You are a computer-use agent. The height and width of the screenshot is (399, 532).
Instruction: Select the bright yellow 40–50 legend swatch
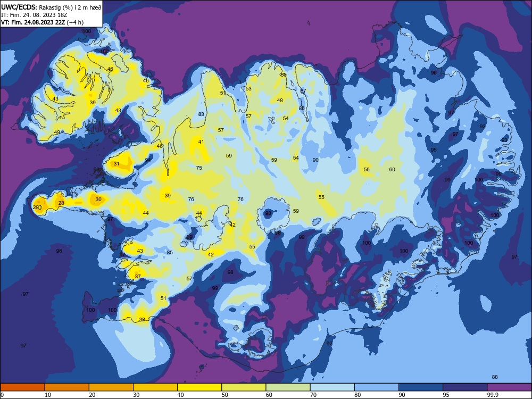click(199, 387)
